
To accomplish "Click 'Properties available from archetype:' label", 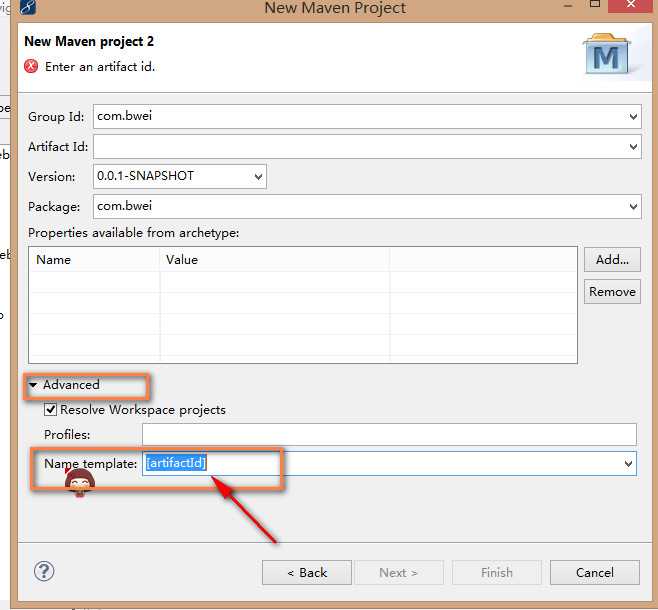I will click(x=133, y=233).
